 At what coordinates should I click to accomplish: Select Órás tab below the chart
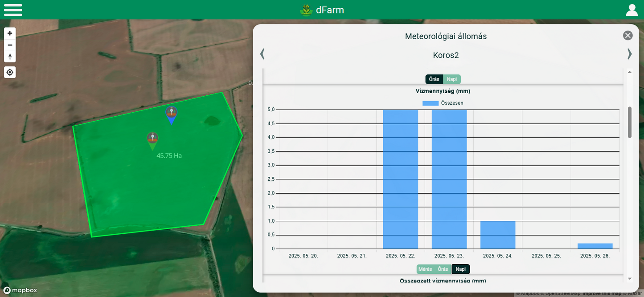tap(443, 269)
